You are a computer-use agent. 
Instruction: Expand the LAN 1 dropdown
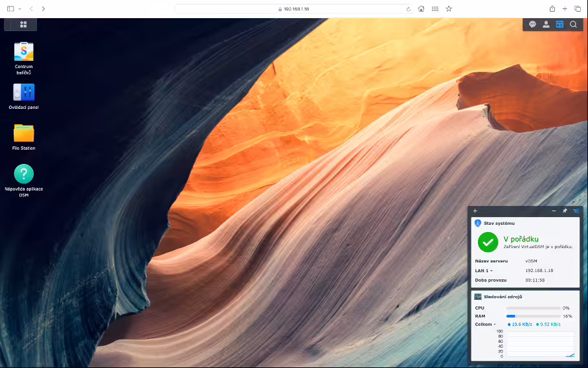pos(484,270)
